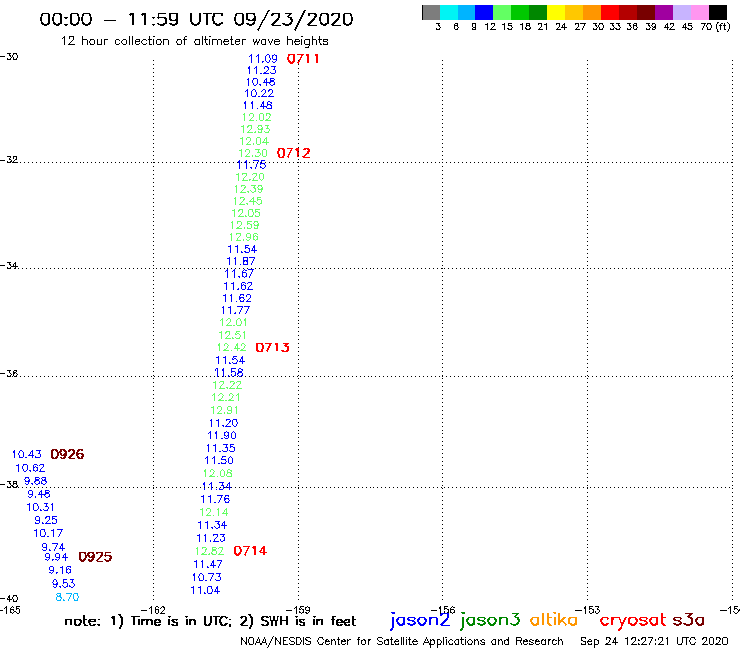Image resolution: width=740 pixels, height=650 pixels.
Task: Click the gray 3 ft legend swatch
Action: (431, 12)
